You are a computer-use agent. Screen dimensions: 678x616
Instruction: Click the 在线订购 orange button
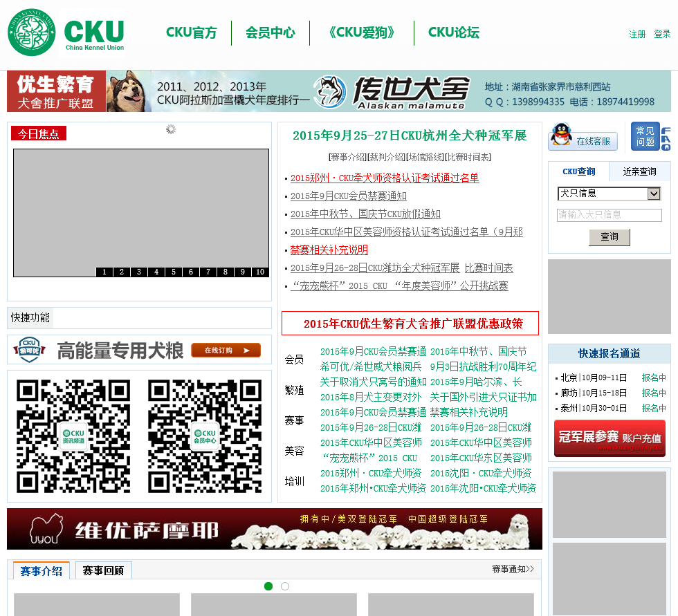point(226,351)
